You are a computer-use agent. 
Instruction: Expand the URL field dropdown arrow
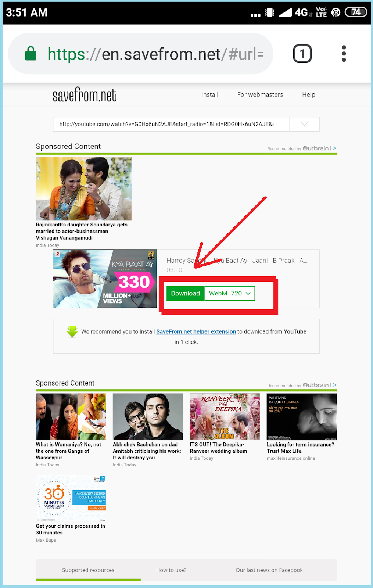tap(304, 124)
